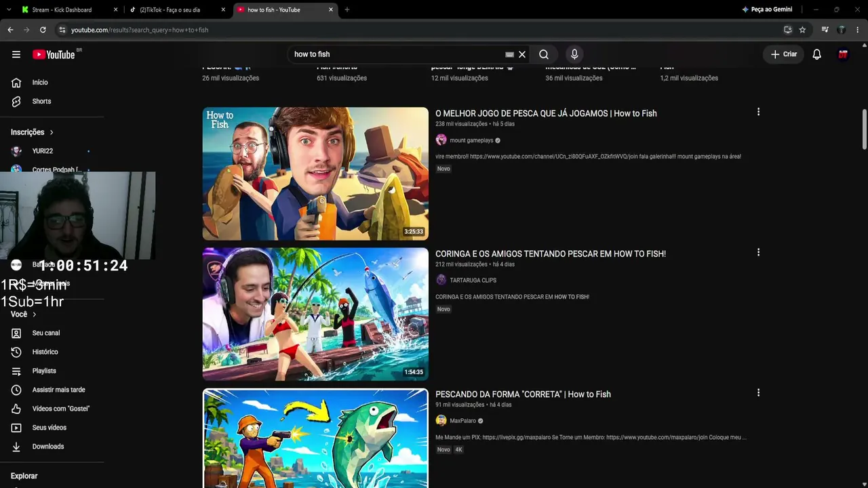Clear the search box with X

[x=522, y=54]
